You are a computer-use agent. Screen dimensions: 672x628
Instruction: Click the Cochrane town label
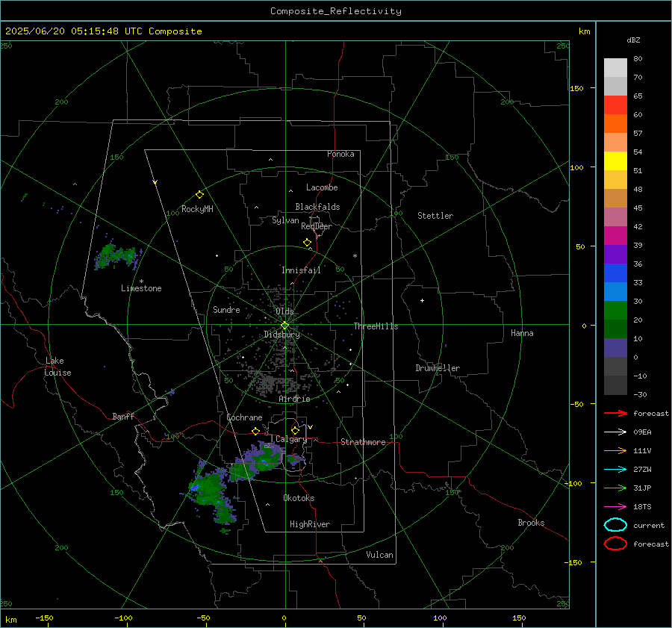244,417
